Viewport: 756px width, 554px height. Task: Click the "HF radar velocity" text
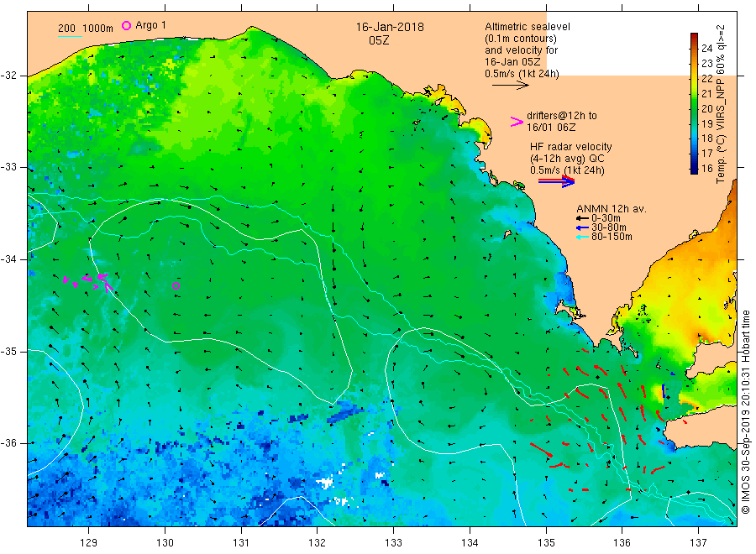(x=571, y=146)
